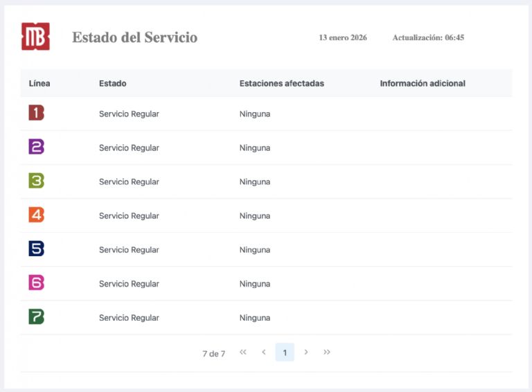Click the Línea column header
Image resolution: width=532 pixels, height=392 pixels.
pos(39,83)
